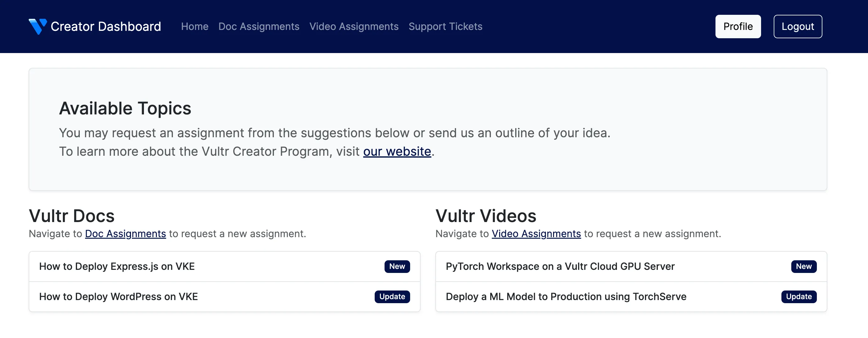Follow the "our website" link

click(397, 151)
